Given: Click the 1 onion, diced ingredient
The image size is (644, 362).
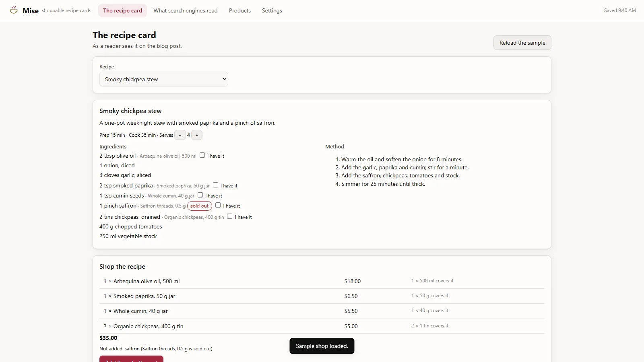Looking at the screenshot, I should point(117,165).
